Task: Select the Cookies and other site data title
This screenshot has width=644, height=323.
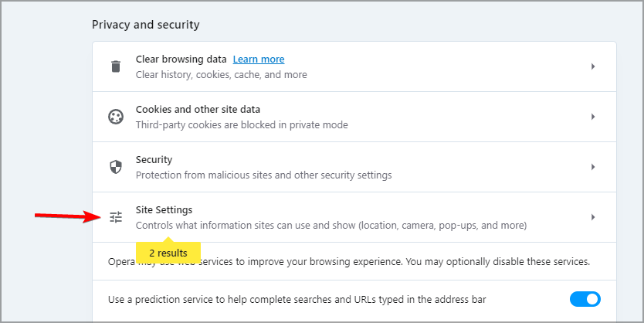Action: pyautogui.click(x=198, y=109)
